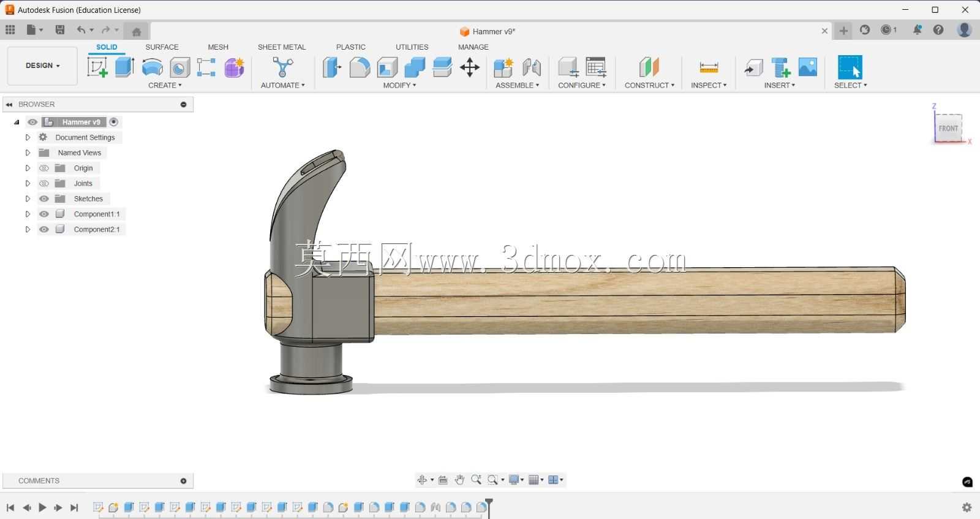
Task: Select the Revolve tool icon
Action: pos(152,67)
